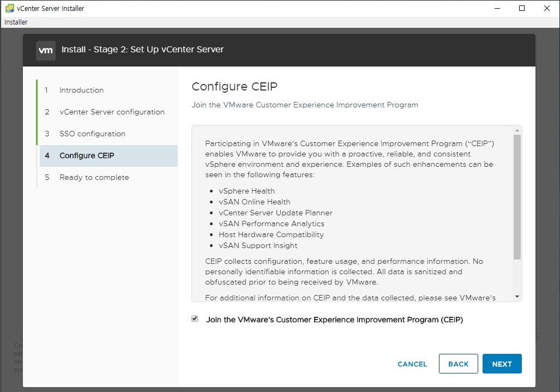Open the Installer menu
The height and width of the screenshot is (392, 560).
tap(16, 22)
